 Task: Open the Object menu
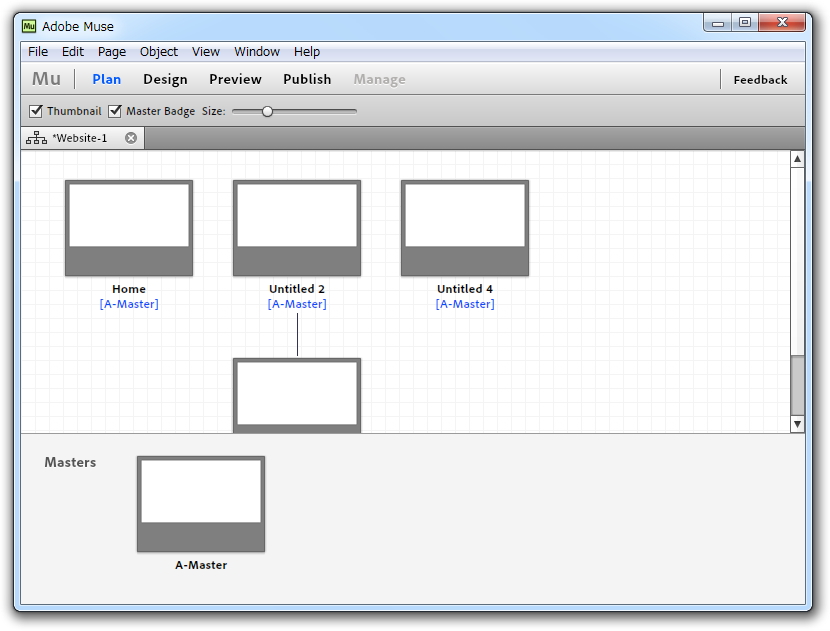pos(159,52)
